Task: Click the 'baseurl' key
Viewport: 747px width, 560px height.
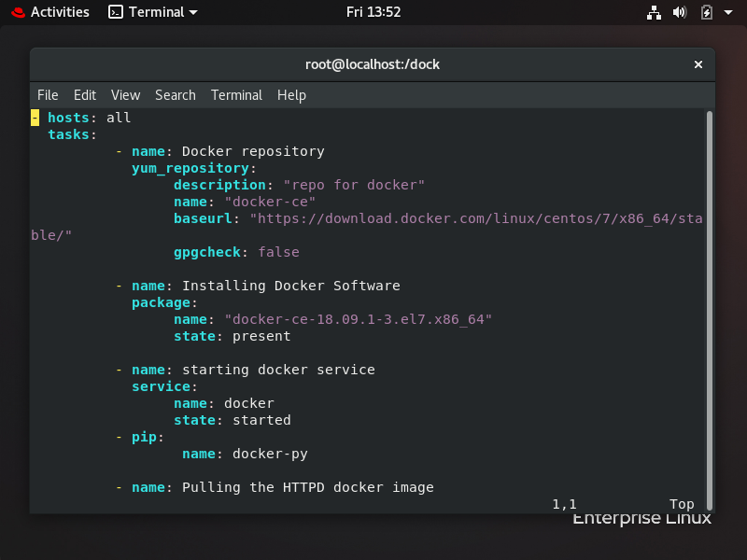Action: pos(203,218)
